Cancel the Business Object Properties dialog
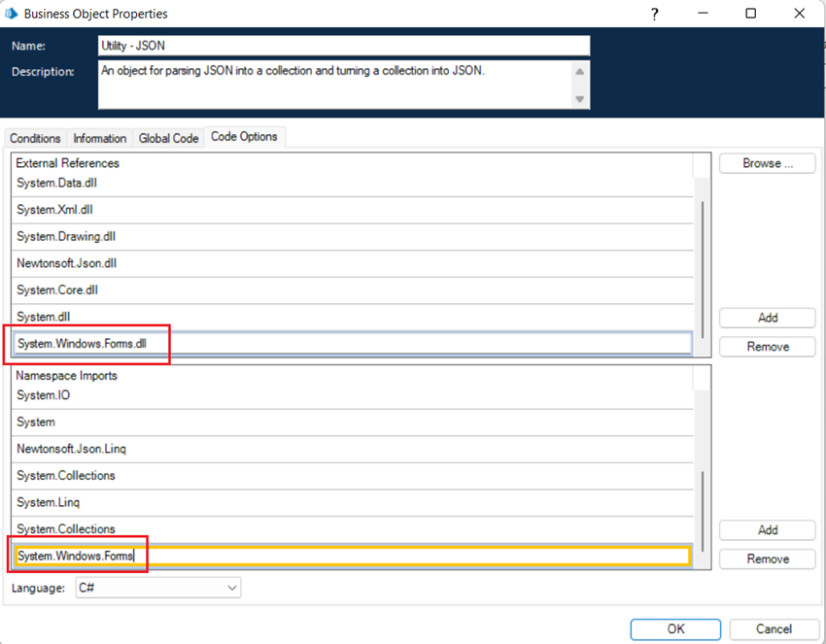Screen dimensions: 826x644 (774, 629)
